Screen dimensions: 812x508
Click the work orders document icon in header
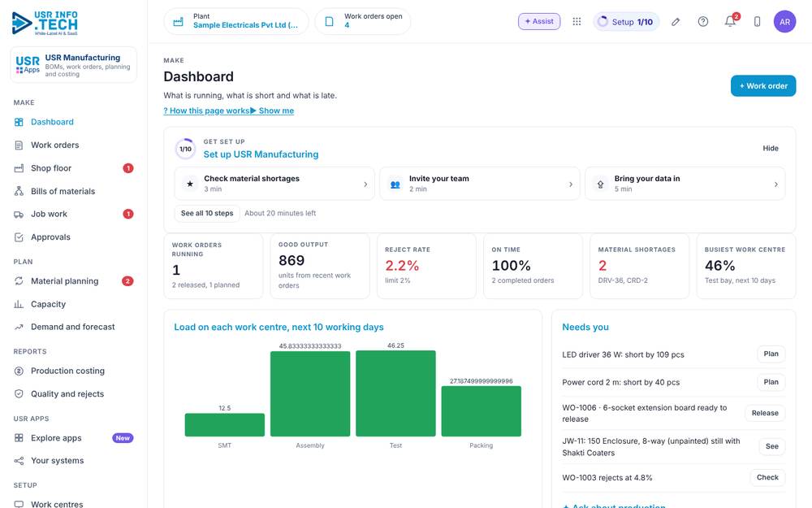(330, 22)
